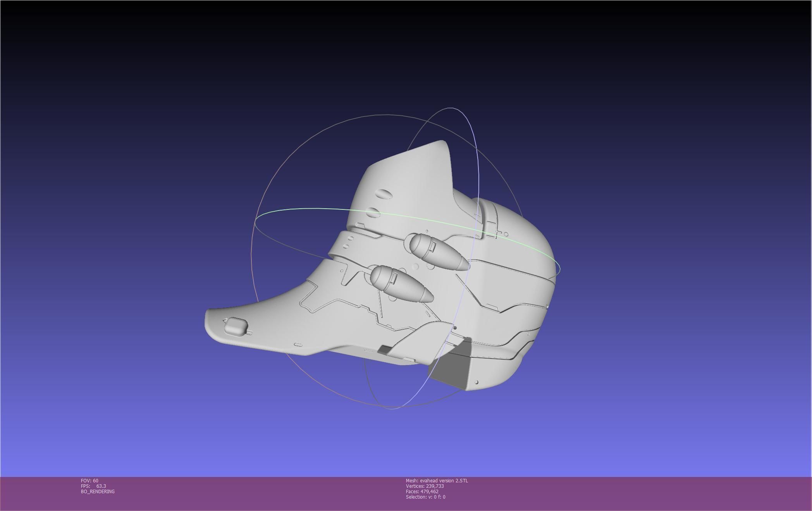The image size is (812, 511).
Task: Click the Vertices: 239,733 readout
Action: tap(425, 486)
